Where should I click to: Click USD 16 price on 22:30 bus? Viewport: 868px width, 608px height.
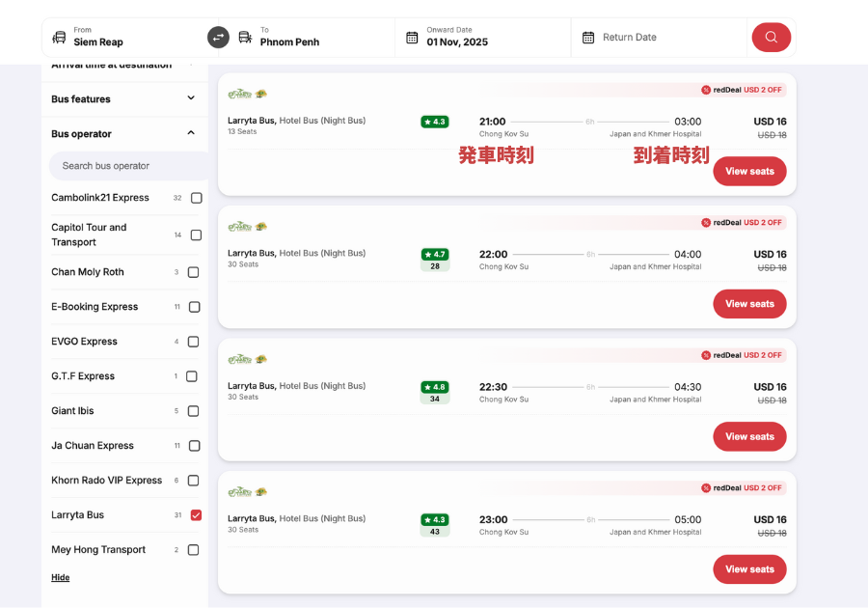[x=770, y=387]
